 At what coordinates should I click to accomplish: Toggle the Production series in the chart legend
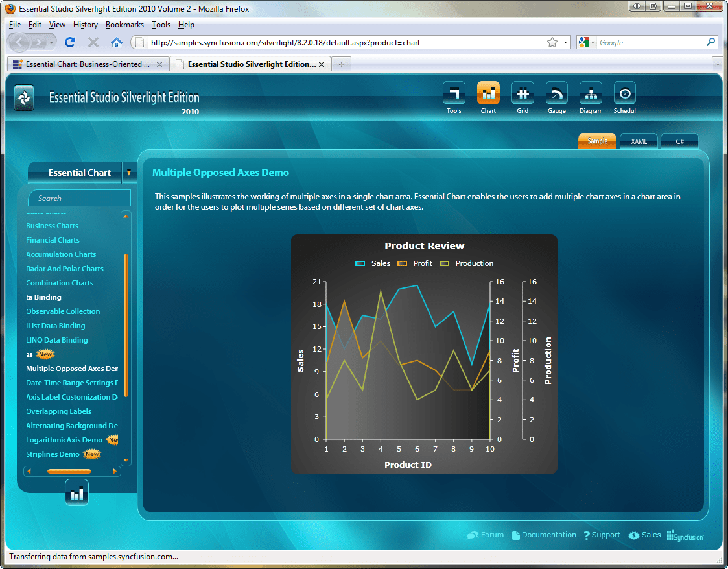(462, 263)
